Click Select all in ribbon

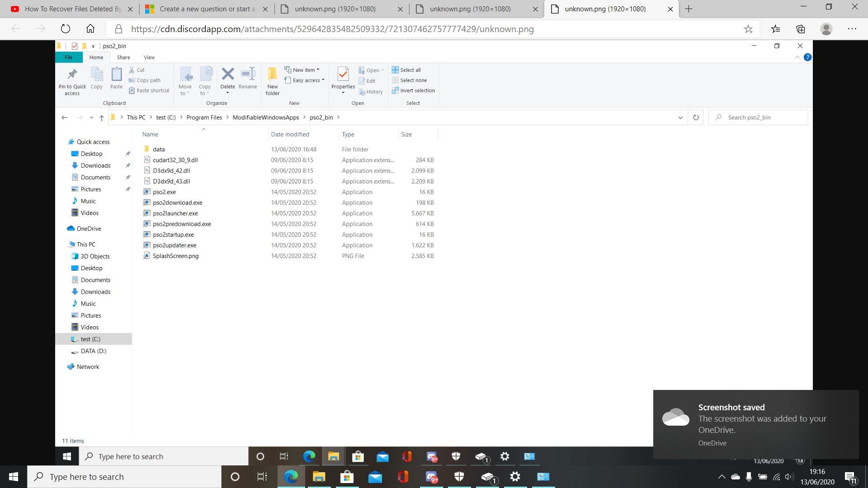(406, 70)
